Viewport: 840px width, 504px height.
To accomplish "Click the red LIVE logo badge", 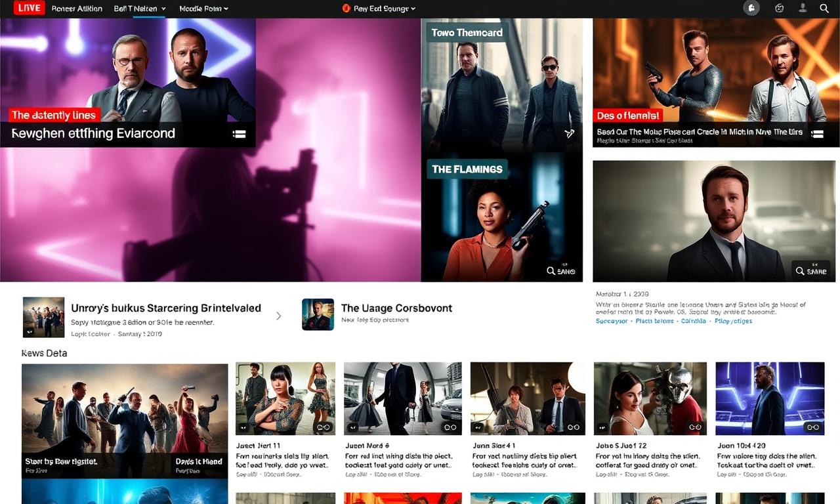I will point(29,9).
